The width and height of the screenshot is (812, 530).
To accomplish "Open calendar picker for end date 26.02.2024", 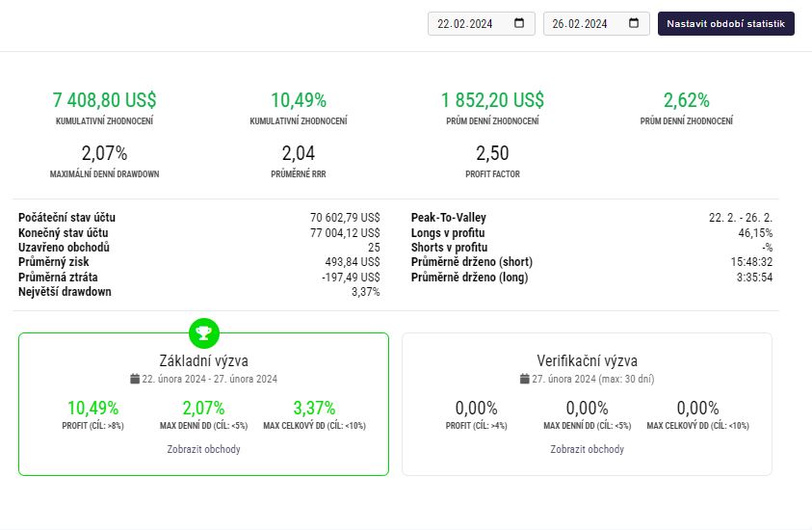I will coord(634,23).
